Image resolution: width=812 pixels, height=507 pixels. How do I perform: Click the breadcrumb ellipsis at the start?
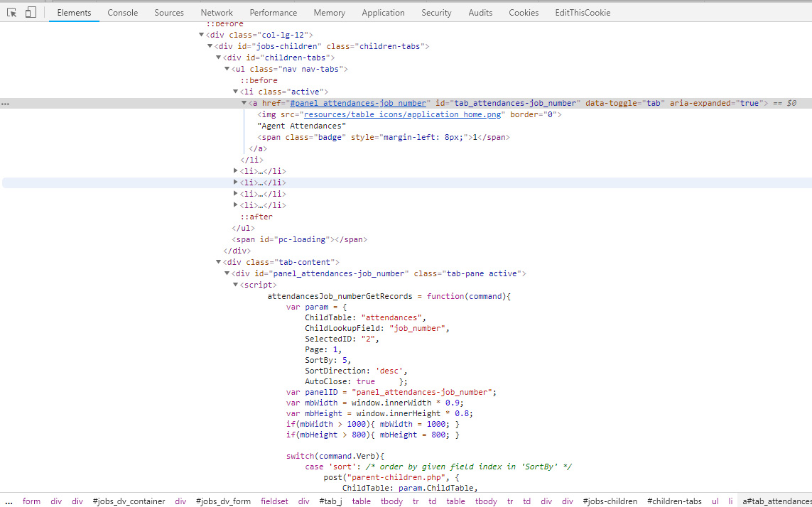pos(8,501)
